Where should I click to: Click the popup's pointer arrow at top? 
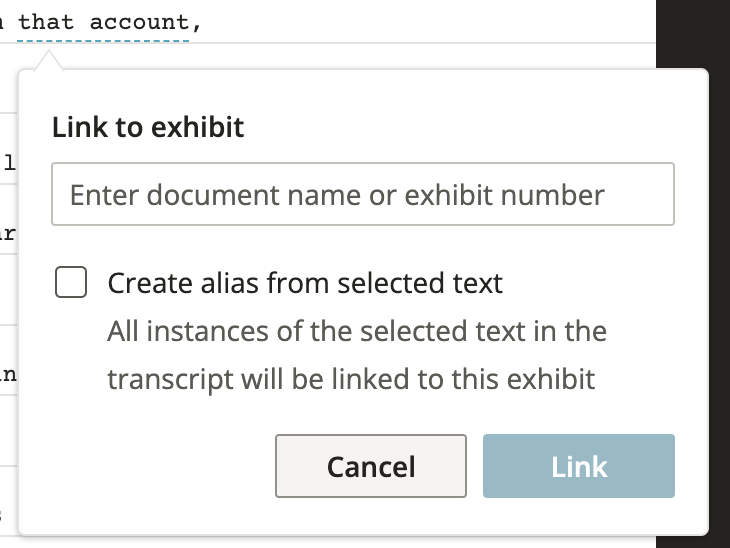[45, 62]
